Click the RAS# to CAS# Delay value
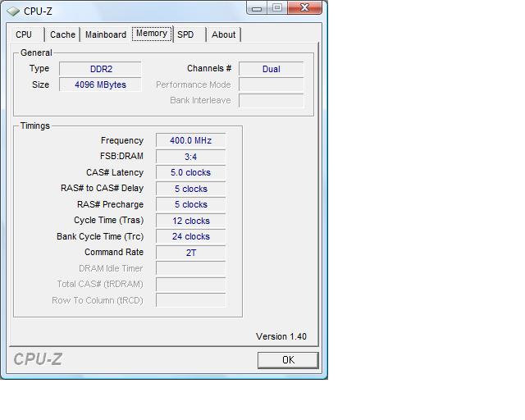The image size is (525, 420). pos(191,189)
